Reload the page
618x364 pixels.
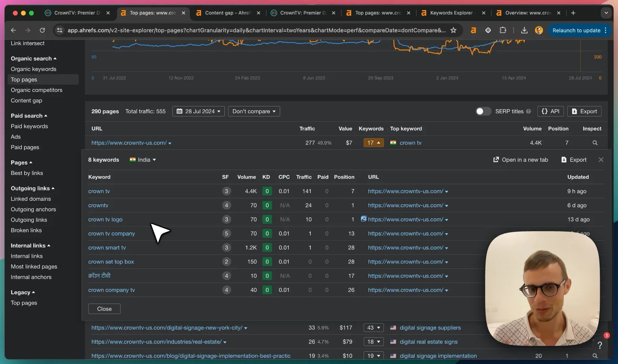pyautogui.click(x=42, y=30)
